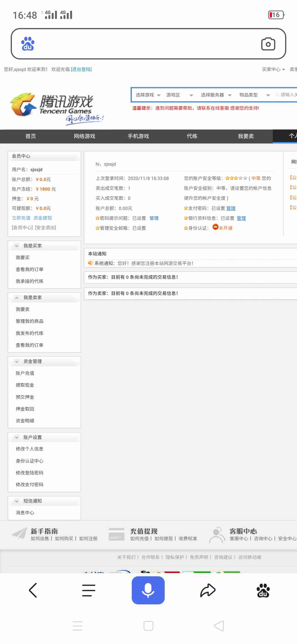Open 账户充值 in sidebar
Image resolution: width=297 pixels, height=644 pixels.
pos(25,373)
